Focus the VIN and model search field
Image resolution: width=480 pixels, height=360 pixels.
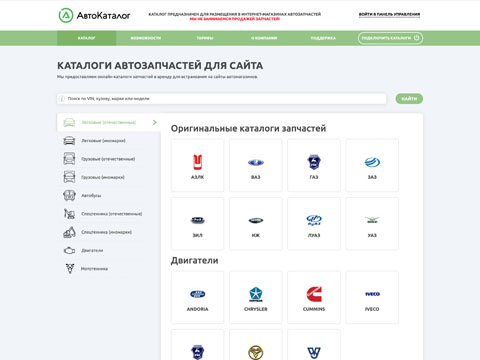(222, 99)
